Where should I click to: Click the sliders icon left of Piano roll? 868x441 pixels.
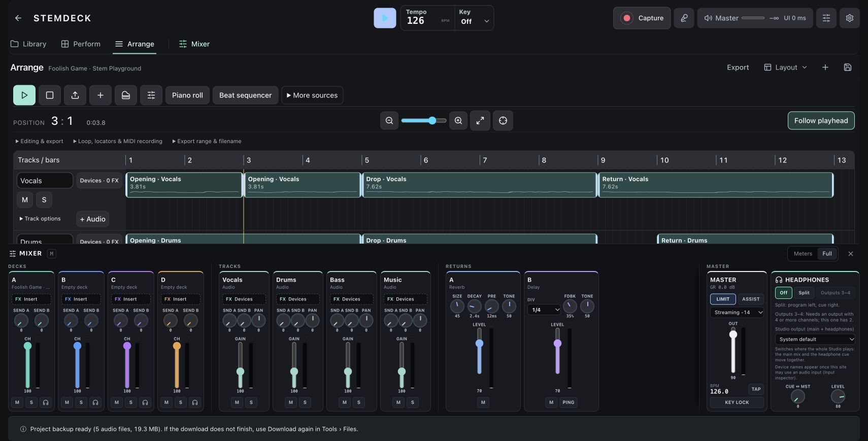coord(151,95)
